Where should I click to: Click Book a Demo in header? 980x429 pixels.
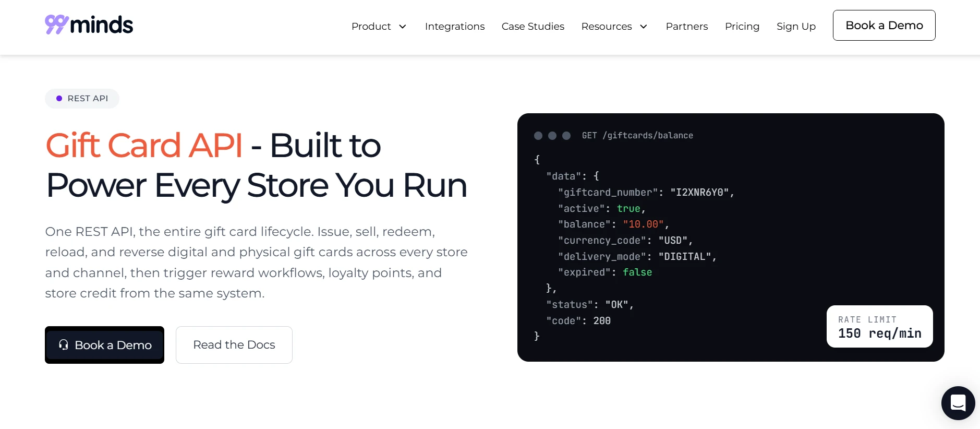tap(884, 25)
